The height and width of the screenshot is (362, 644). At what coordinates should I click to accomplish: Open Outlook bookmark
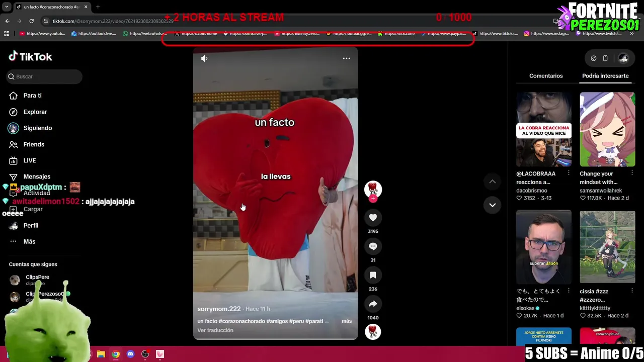(x=94, y=34)
